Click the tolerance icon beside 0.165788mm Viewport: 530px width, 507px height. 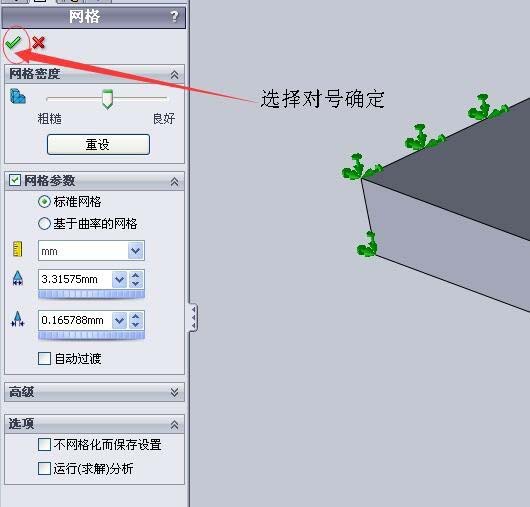click(x=18, y=319)
